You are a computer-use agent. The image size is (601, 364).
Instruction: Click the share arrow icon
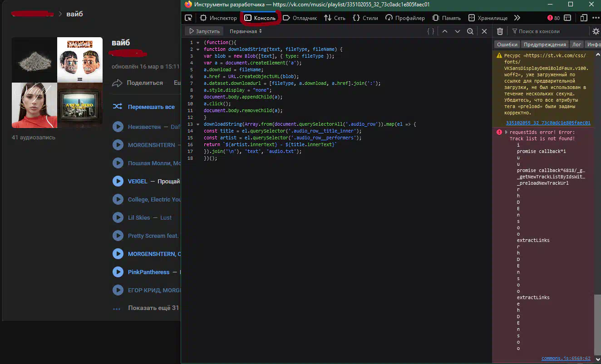coord(117,83)
